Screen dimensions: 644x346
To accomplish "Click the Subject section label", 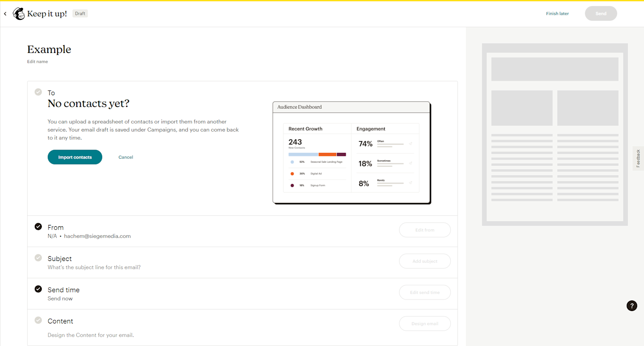I will [x=60, y=259].
